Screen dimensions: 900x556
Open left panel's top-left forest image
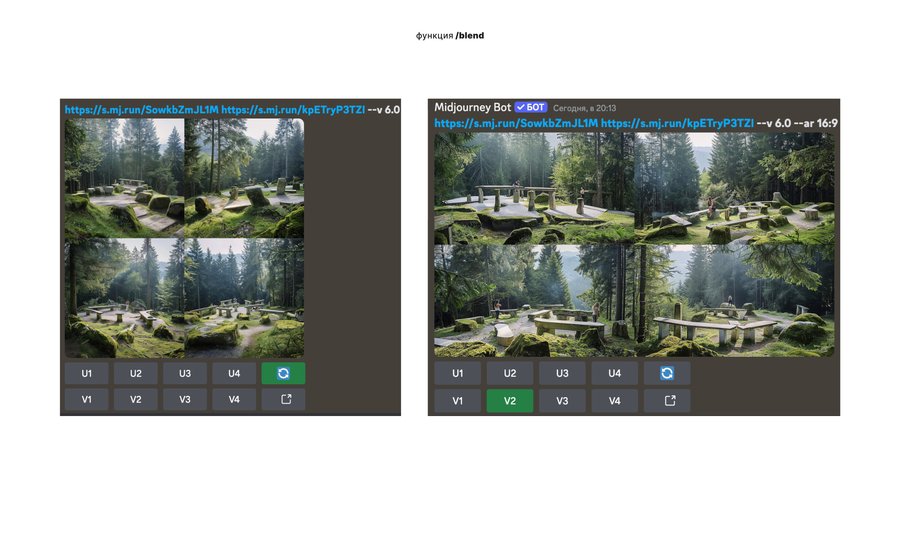124,178
